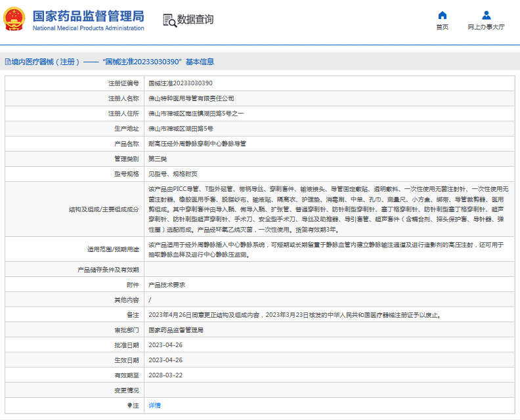Click the slash value in 其他内容 row
This screenshot has height=420, width=520.
(x=150, y=300)
